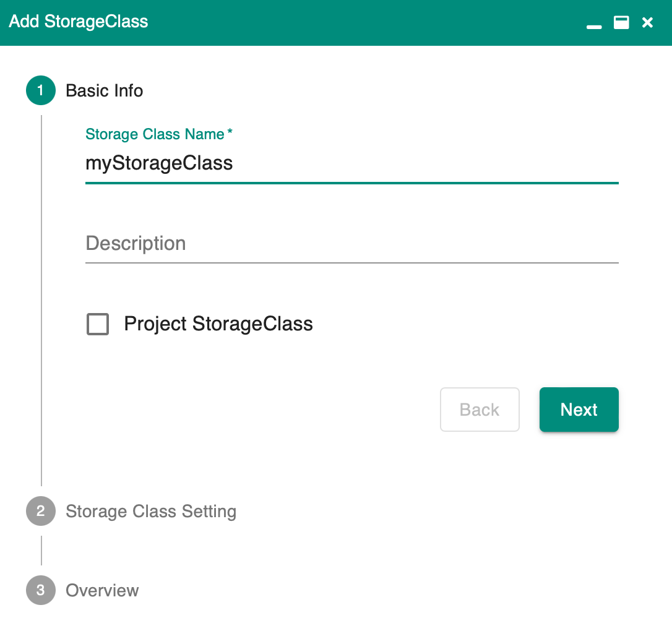Click the Back button
Screen dimensions: 672x631
(x=480, y=410)
